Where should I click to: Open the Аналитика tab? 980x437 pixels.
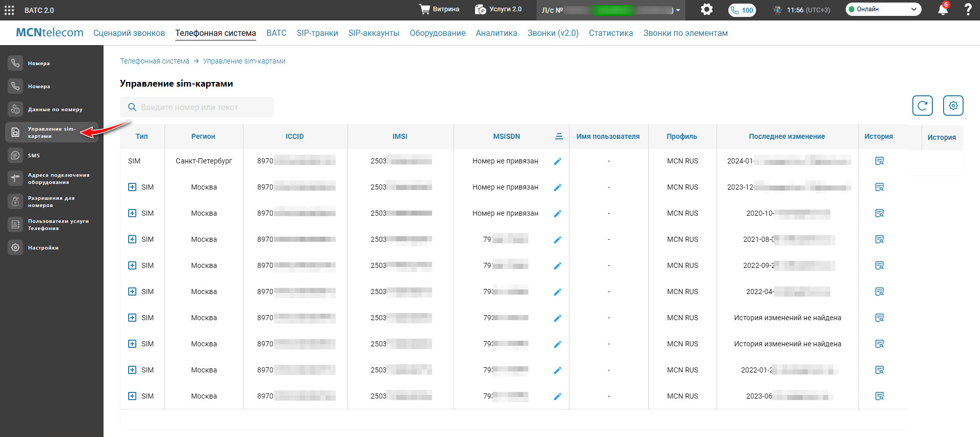click(496, 33)
